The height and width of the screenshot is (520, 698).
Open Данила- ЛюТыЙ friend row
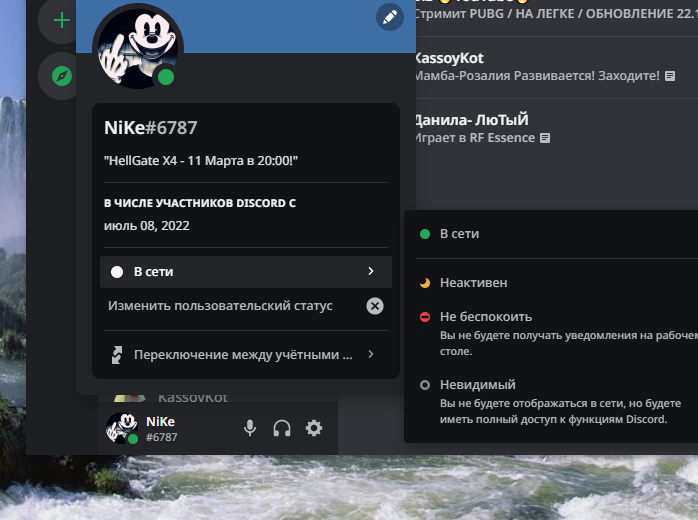[556, 129]
